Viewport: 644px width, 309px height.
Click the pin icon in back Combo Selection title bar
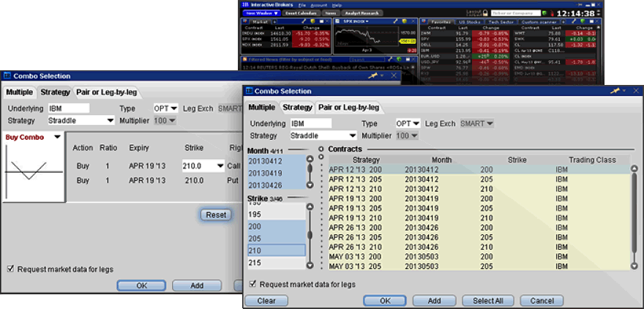click(x=373, y=75)
